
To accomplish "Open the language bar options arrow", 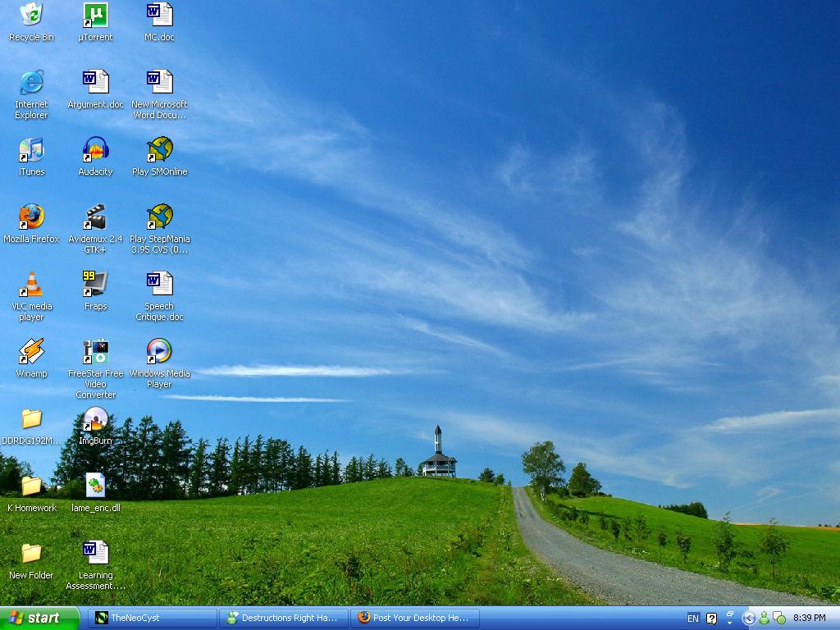I will tap(729, 623).
